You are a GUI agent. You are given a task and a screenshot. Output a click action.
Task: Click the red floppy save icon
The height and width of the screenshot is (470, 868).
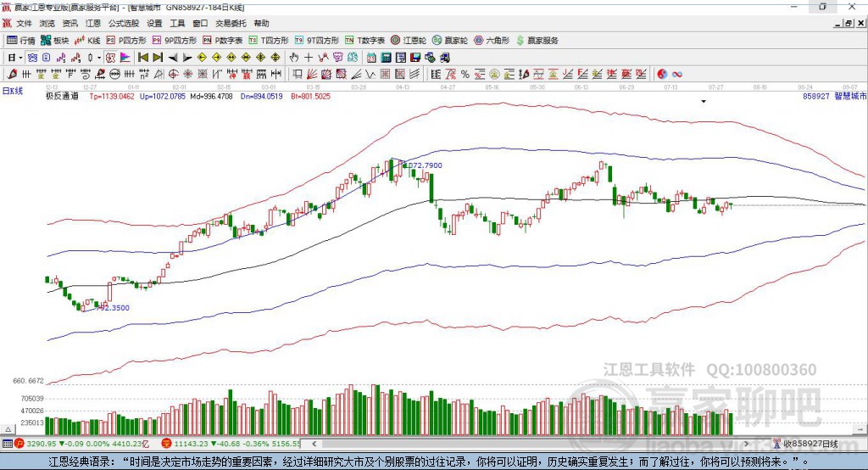pos(415,57)
